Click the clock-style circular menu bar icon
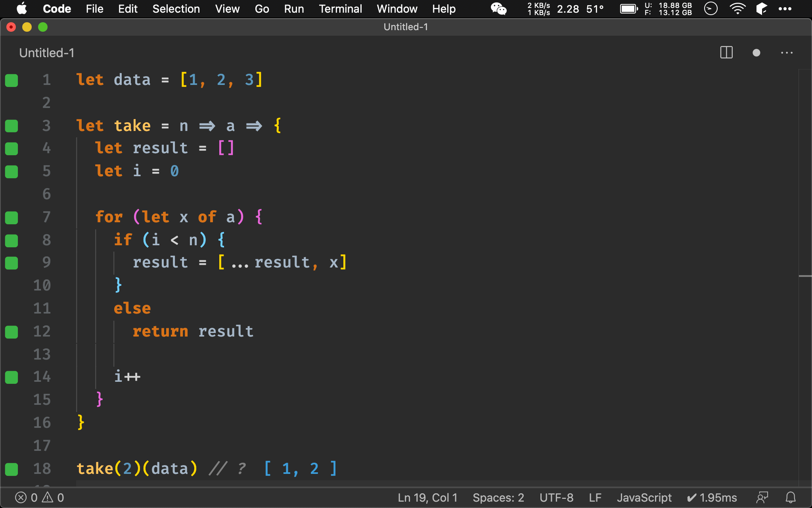The height and width of the screenshot is (508, 812). [x=711, y=9]
